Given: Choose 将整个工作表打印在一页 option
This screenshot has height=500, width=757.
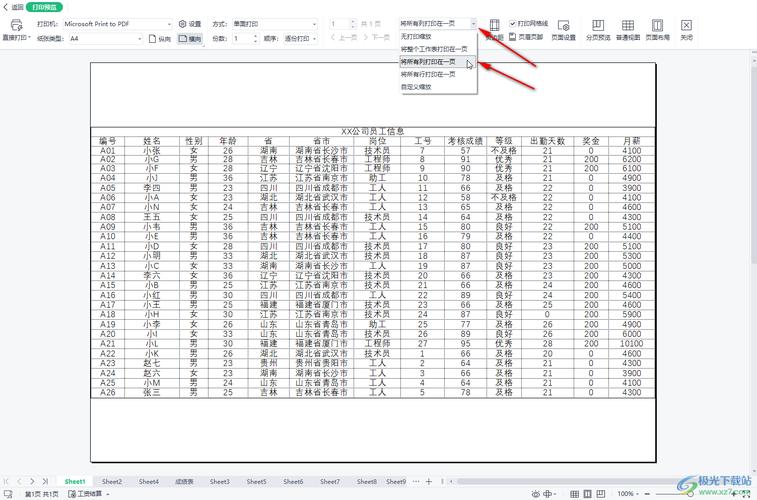Looking at the screenshot, I should (438, 49).
